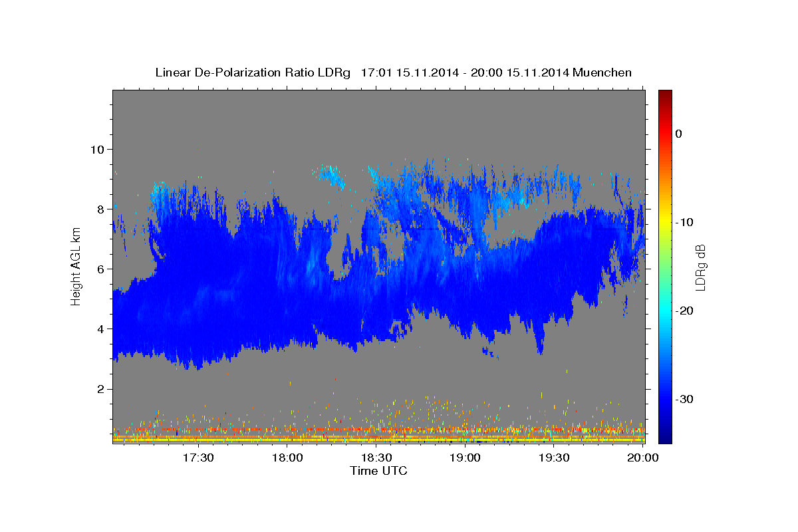Click the 18:30 time tick label

[376, 458]
